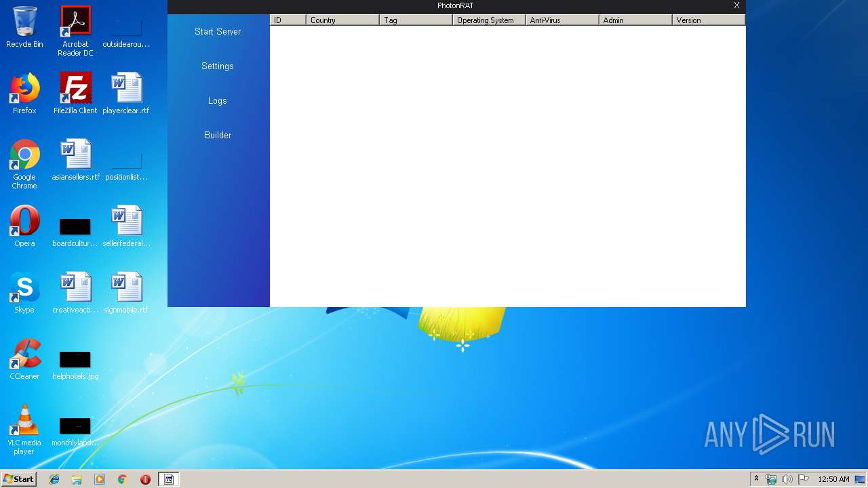Sort by Country column header
Viewport: 868px width, 488px height.
pyautogui.click(x=343, y=20)
